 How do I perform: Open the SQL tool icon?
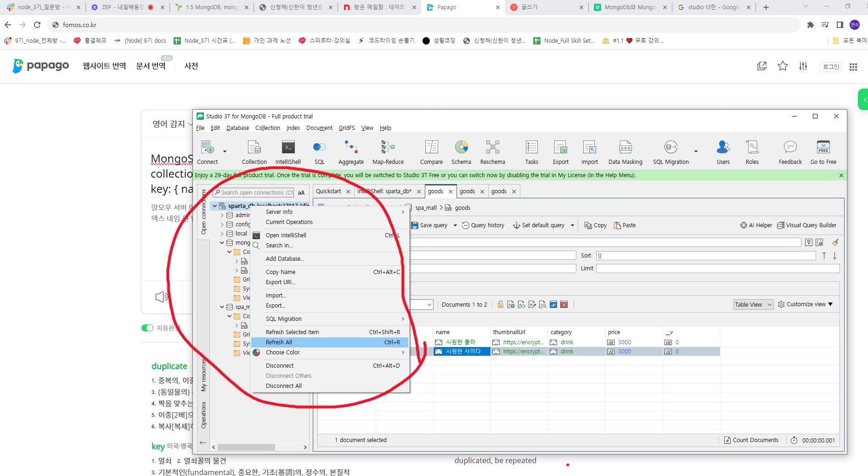click(x=320, y=152)
